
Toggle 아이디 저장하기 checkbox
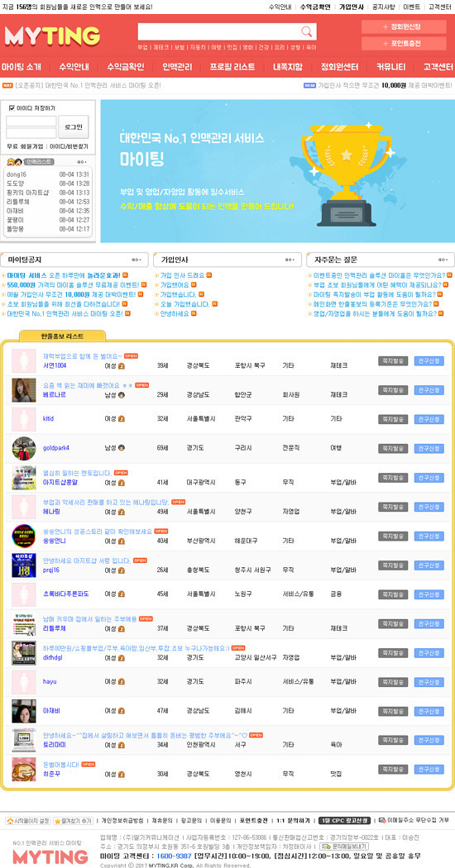pyautogui.click(x=12, y=108)
